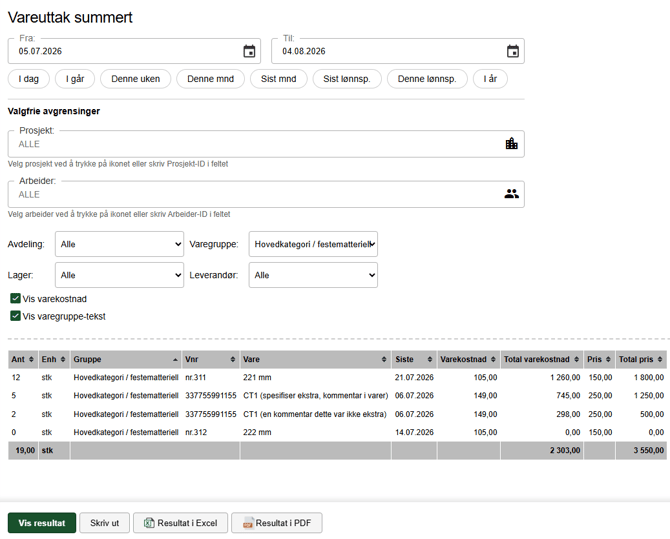Uncheck Vis varekostnad checkbox
Screen dimensions: 670x539
point(15,298)
